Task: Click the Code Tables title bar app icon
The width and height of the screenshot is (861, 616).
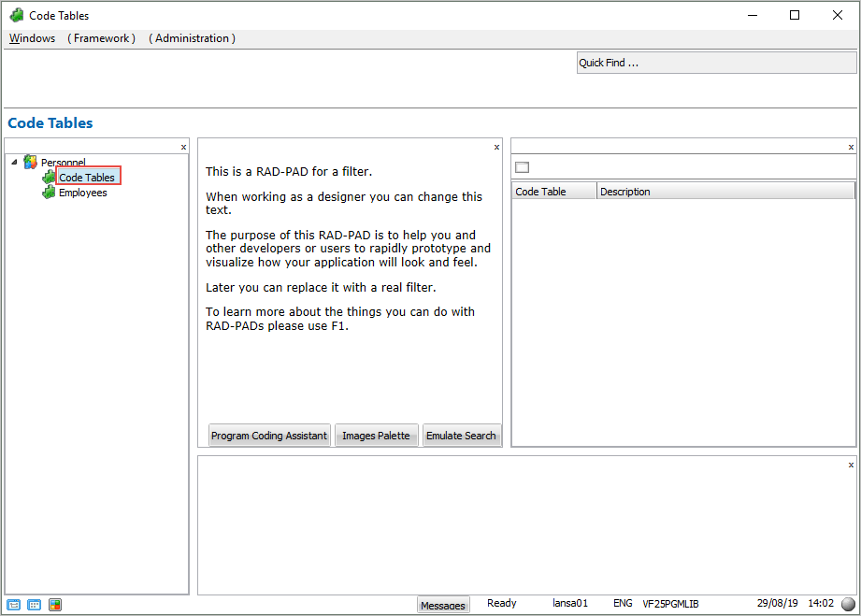Action: click(17, 15)
